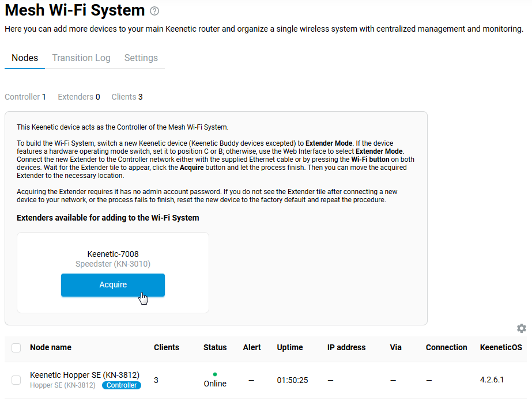The width and height of the screenshot is (532, 402).
Task: Click the green Online status dot
Action: click(x=215, y=374)
